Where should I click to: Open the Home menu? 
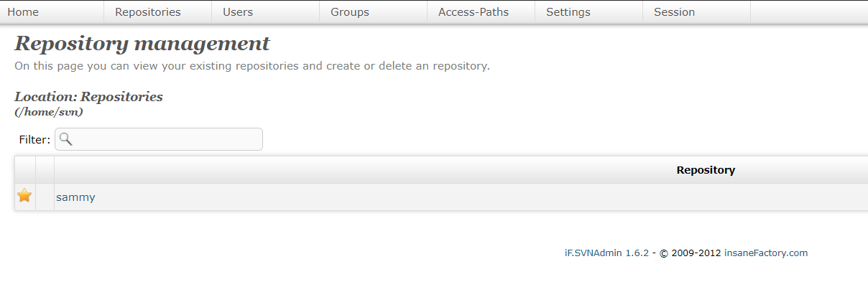[x=23, y=12]
